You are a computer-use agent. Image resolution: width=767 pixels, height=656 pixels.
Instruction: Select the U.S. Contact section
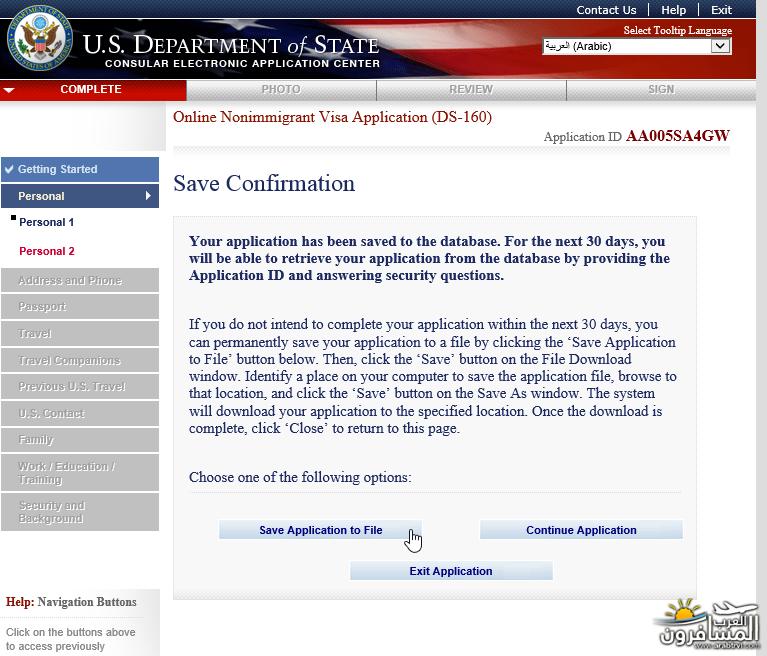tap(80, 413)
